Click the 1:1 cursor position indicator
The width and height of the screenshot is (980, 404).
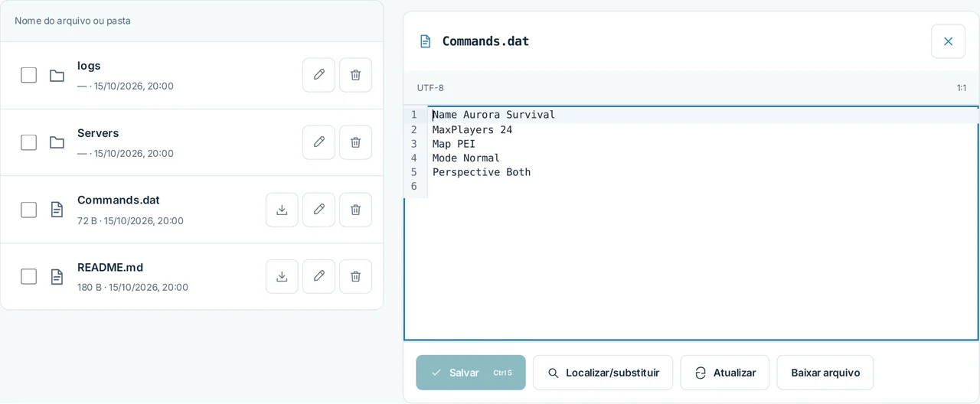tap(961, 88)
